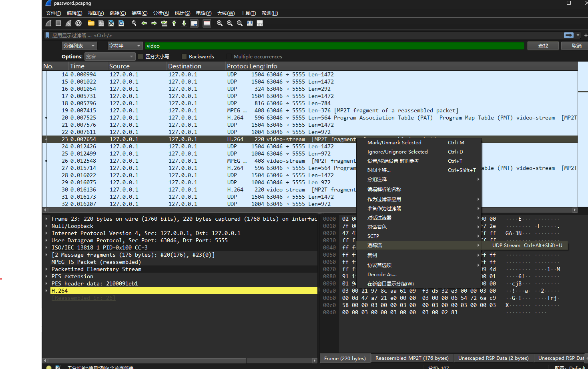
Task: Go to specified packet icon
Action: point(164,23)
